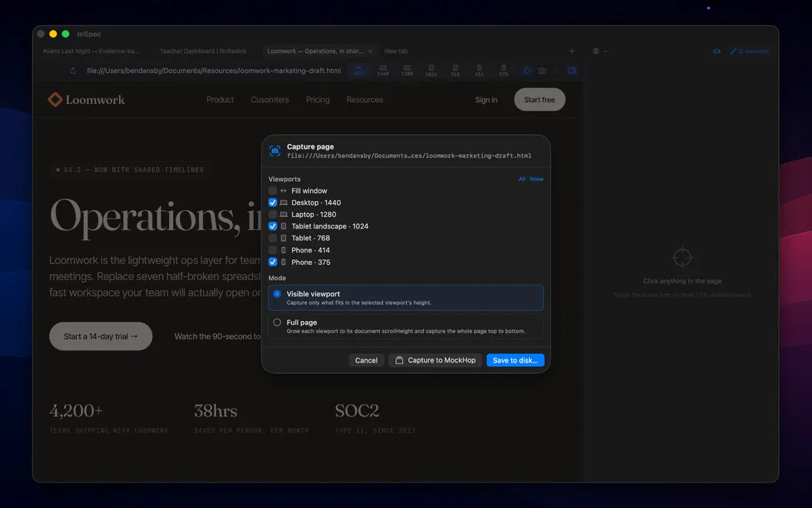Open the New tab tab
812x508 pixels.
pyautogui.click(x=396, y=52)
